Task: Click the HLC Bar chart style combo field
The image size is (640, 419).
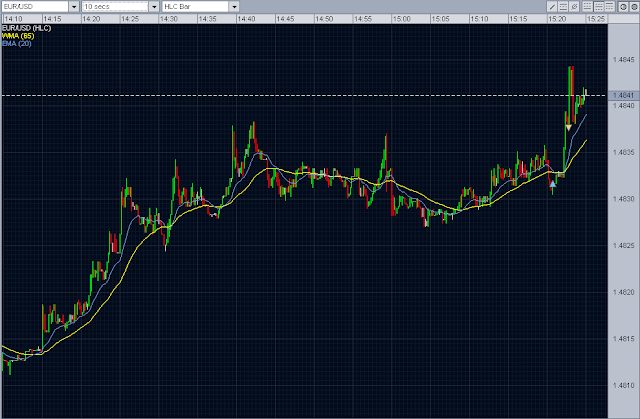Action: click(x=196, y=7)
